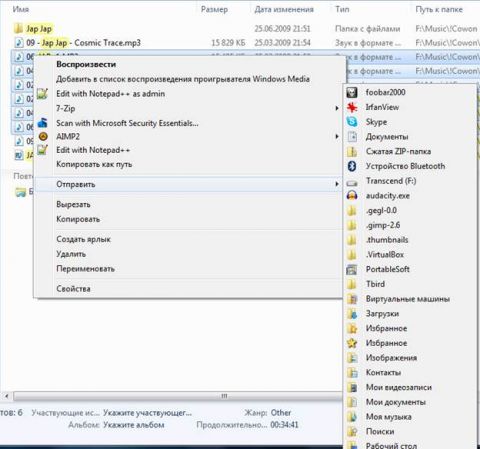Click duration value 00:34:41
Image resolution: width=480 pixels, height=449 pixels.
pos(284,425)
